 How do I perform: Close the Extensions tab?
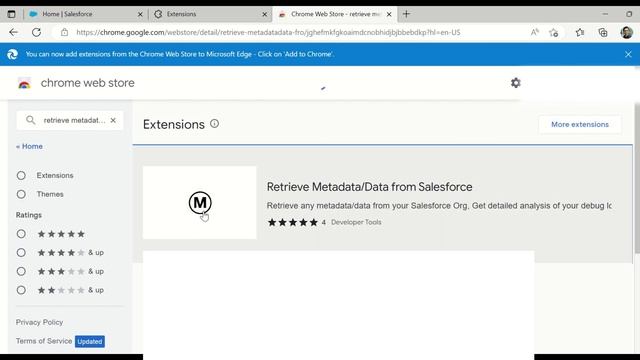click(x=264, y=14)
